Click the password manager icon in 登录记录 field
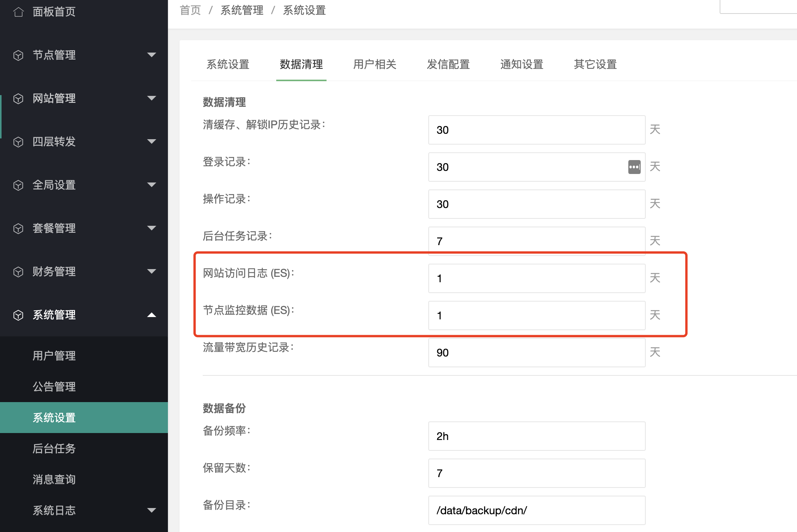Screen dimensions: 797x532 click(634, 167)
